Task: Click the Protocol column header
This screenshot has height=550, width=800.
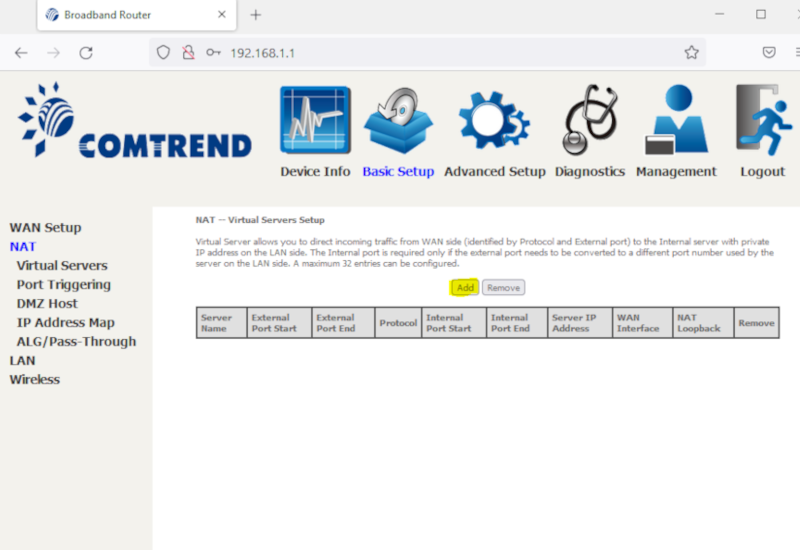Action: 398,323
